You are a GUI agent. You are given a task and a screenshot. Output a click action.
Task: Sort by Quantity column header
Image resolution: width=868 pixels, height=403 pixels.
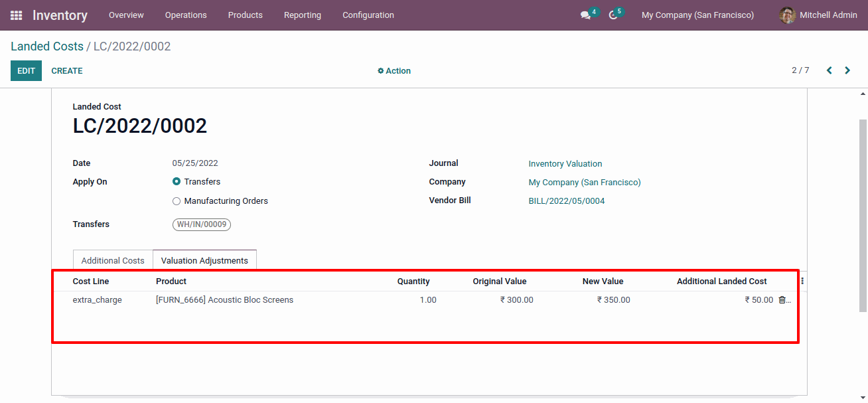(x=413, y=282)
